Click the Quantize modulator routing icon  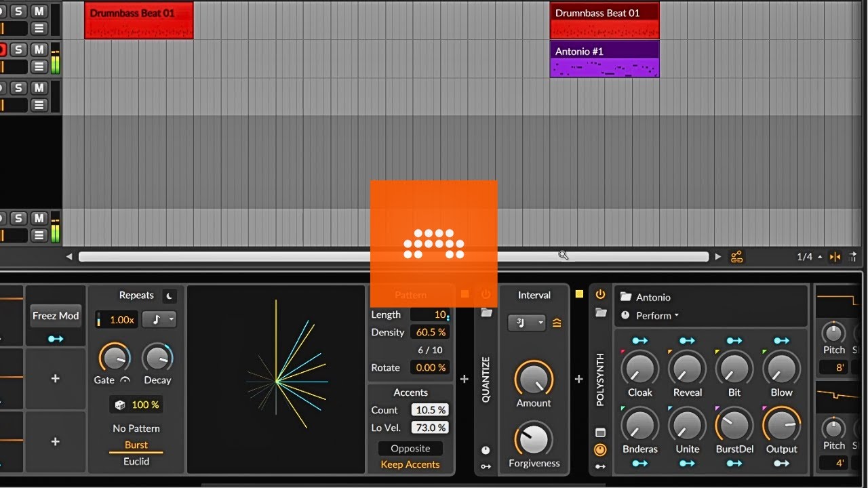click(x=486, y=466)
